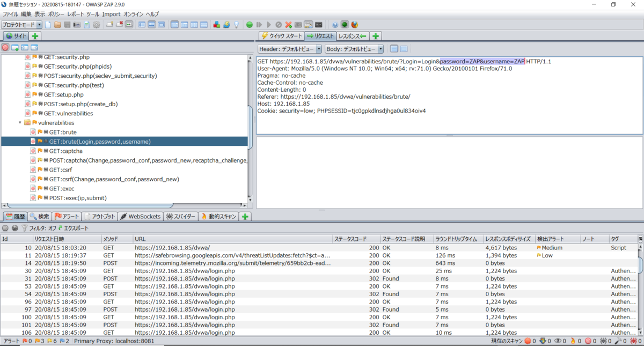Click the hammer icon in status bar
The image size is (644, 346).
tap(618, 341)
